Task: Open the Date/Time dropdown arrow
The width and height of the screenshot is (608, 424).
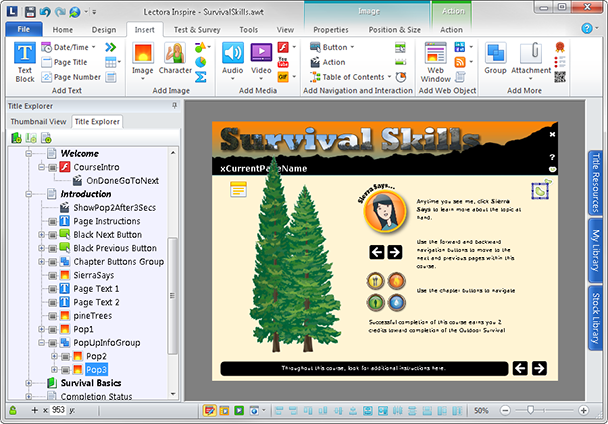Action: point(93,47)
